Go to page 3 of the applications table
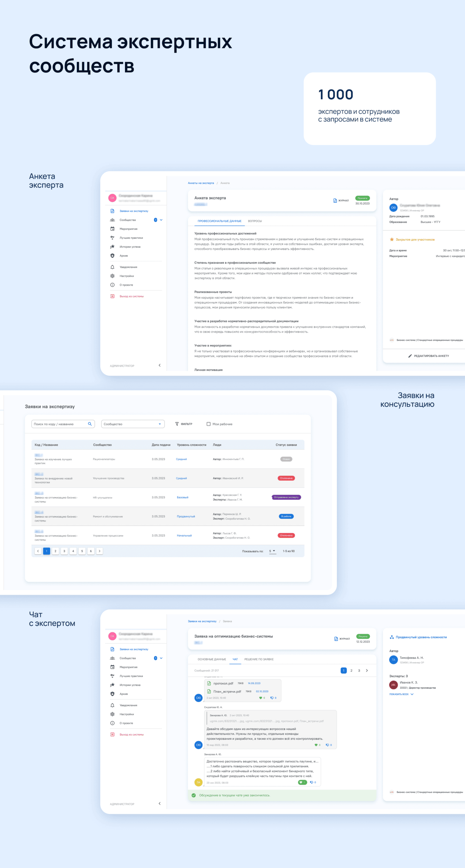This screenshot has width=465, height=868. [x=64, y=551]
